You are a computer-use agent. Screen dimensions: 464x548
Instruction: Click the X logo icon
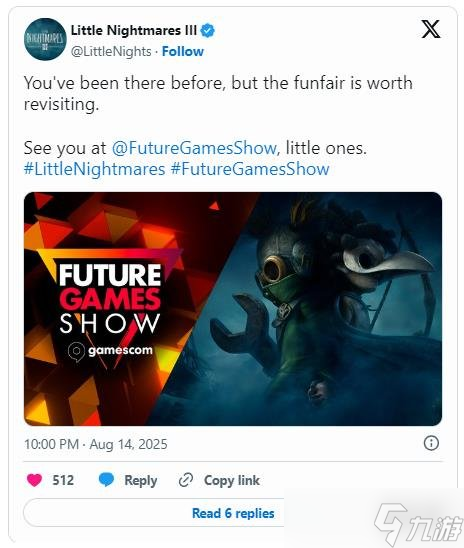pyautogui.click(x=430, y=29)
